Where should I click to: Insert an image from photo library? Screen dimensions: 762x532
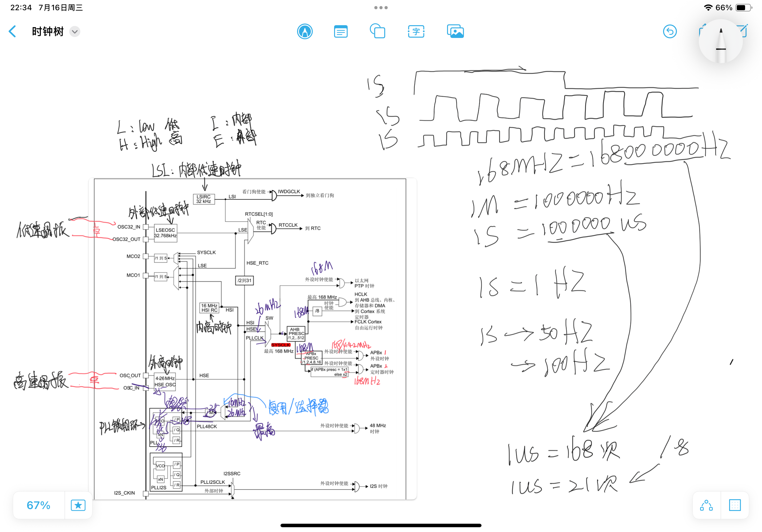pos(455,32)
